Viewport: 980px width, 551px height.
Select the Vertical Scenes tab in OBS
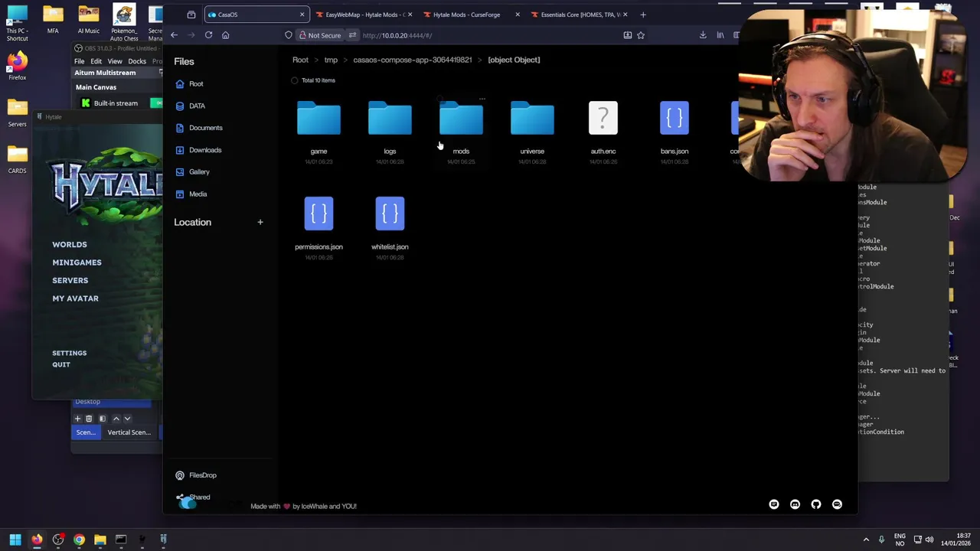pyautogui.click(x=129, y=432)
